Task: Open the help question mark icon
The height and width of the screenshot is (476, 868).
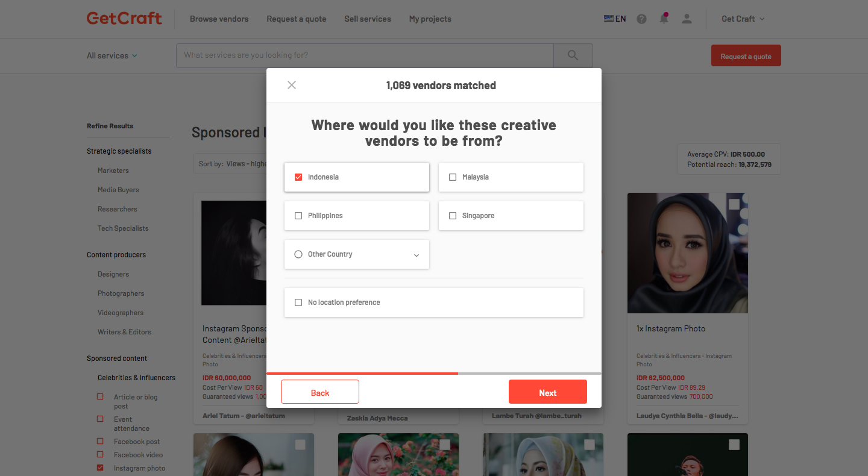Action: point(641,19)
